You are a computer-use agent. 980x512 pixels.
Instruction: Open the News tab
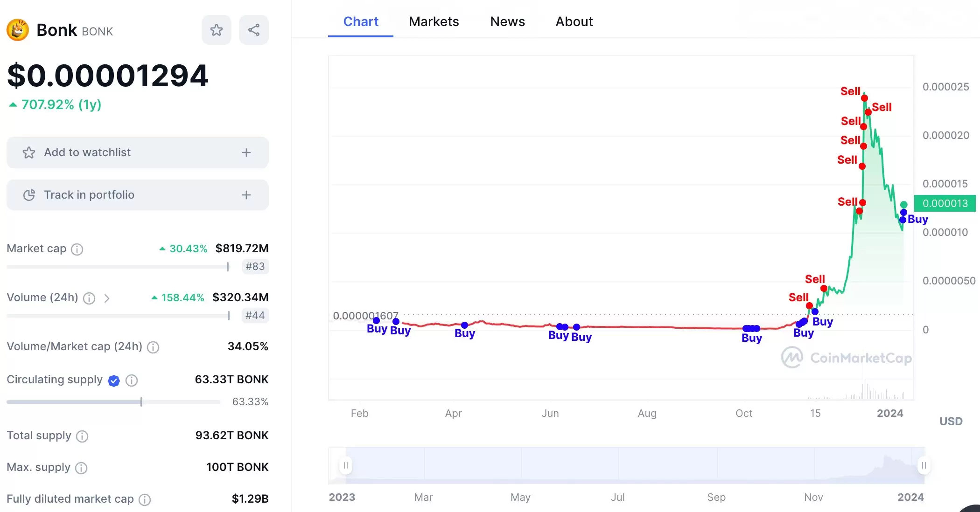point(507,21)
